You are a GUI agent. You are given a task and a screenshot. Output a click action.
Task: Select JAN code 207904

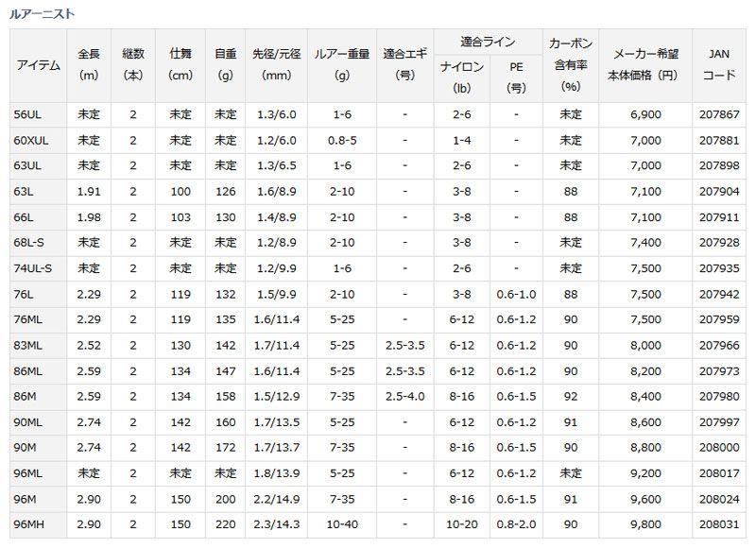(719, 192)
